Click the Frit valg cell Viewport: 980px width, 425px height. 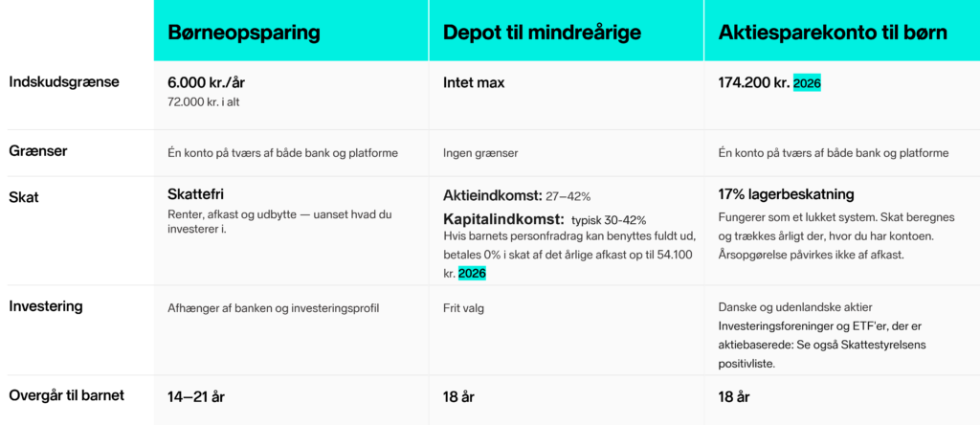click(x=462, y=309)
